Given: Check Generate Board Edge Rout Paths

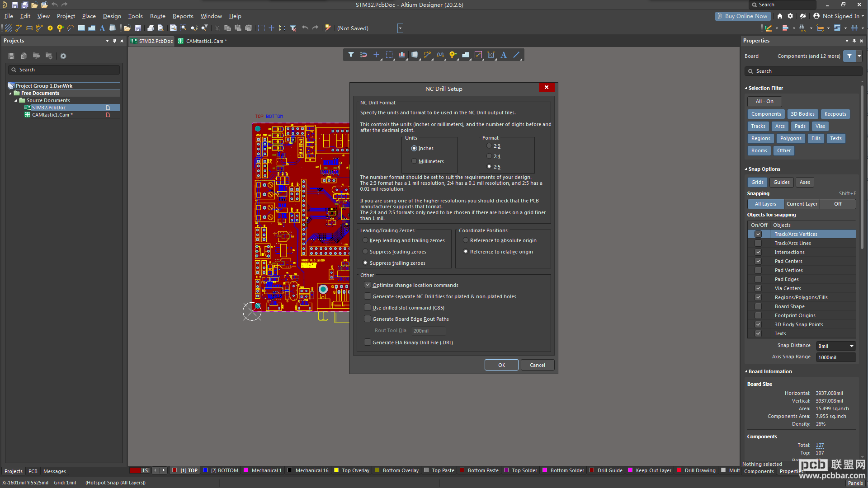Looking at the screenshot, I should click(368, 319).
